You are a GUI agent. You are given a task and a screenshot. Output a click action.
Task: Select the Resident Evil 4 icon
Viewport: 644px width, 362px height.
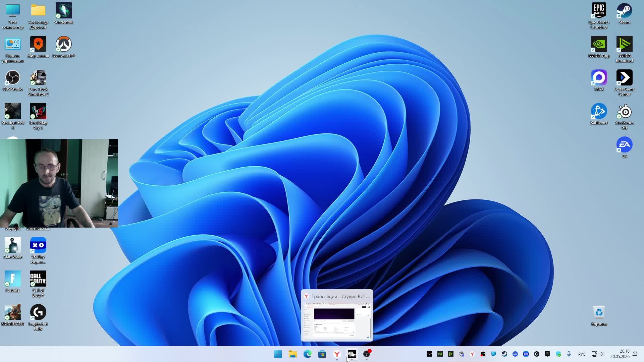tap(12, 116)
